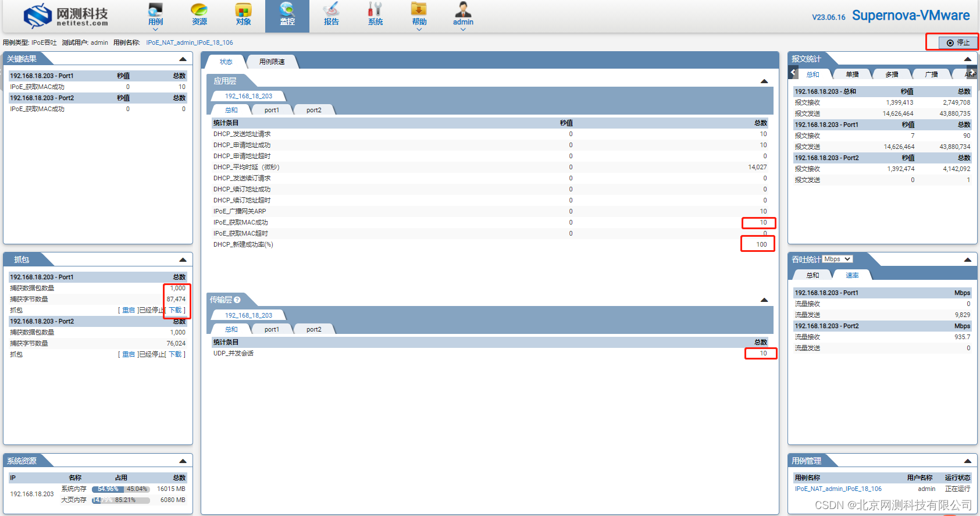Click 下载 link for Port1 capture

pyautogui.click(x=175, y=310)
